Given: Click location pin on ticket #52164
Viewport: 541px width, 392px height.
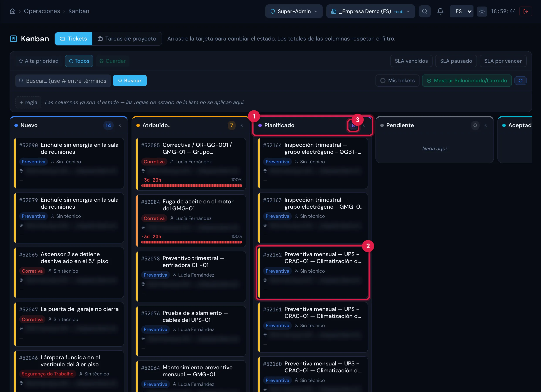Looking at the screenshot, I should point(265,171).
